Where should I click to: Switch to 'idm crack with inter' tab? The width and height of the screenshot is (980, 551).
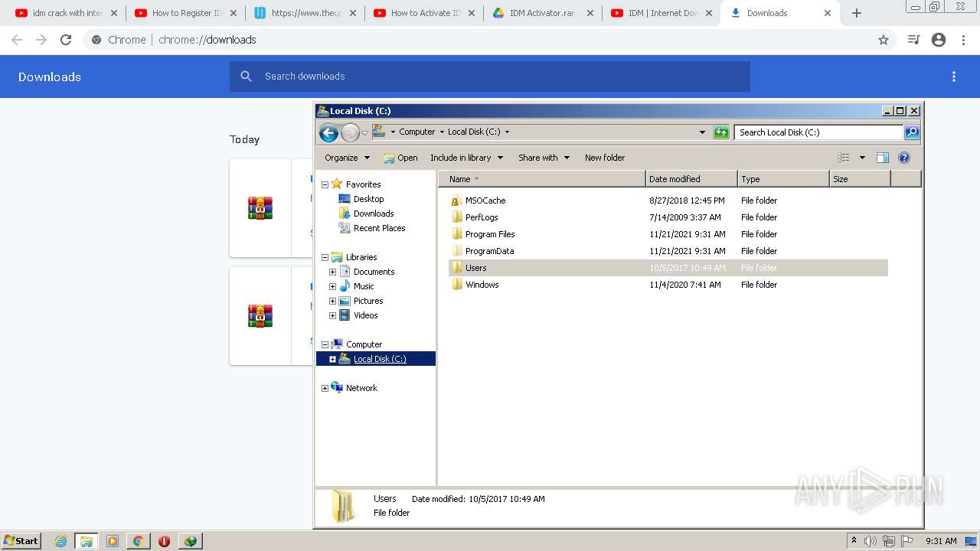[67, 13]
